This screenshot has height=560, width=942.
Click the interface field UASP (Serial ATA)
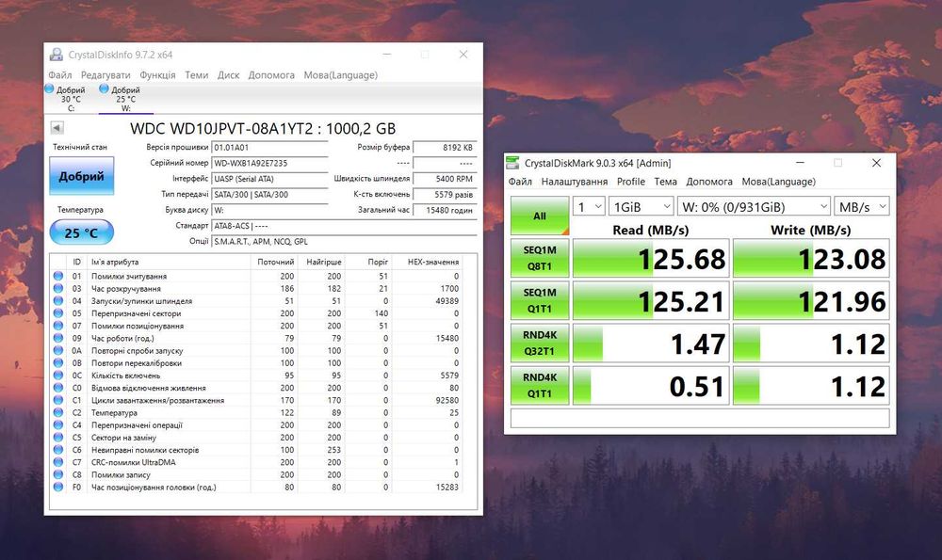[269, 178]
